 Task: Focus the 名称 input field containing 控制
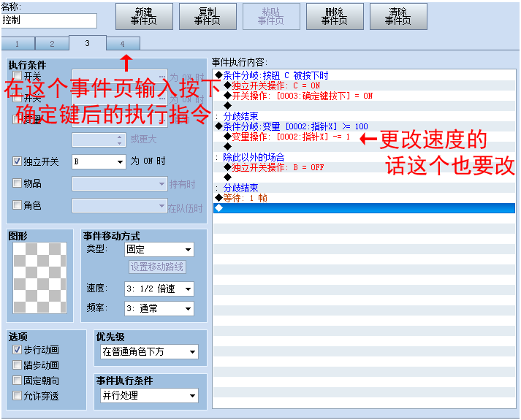[x=49, y=20]
